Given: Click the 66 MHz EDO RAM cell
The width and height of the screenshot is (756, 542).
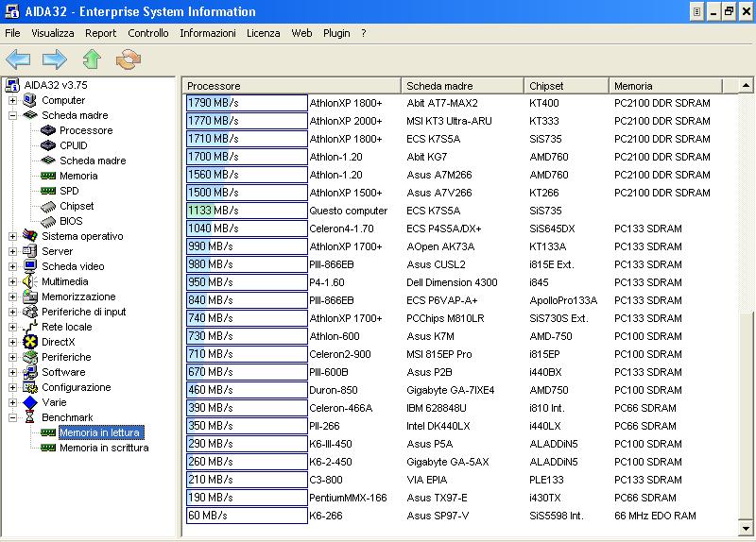Looking at the screenshot, I should [655, 516].
